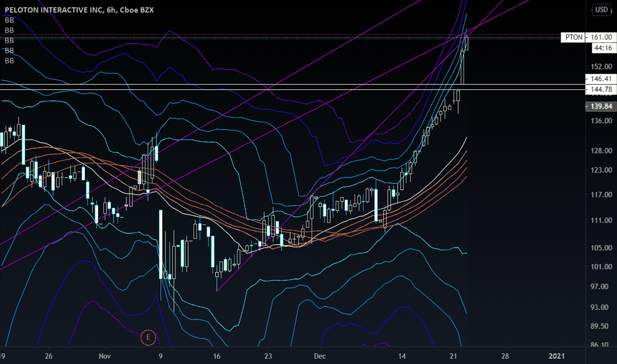Open the USD currency selector
This screenshot has width=617, height=364.
point(601,9)
